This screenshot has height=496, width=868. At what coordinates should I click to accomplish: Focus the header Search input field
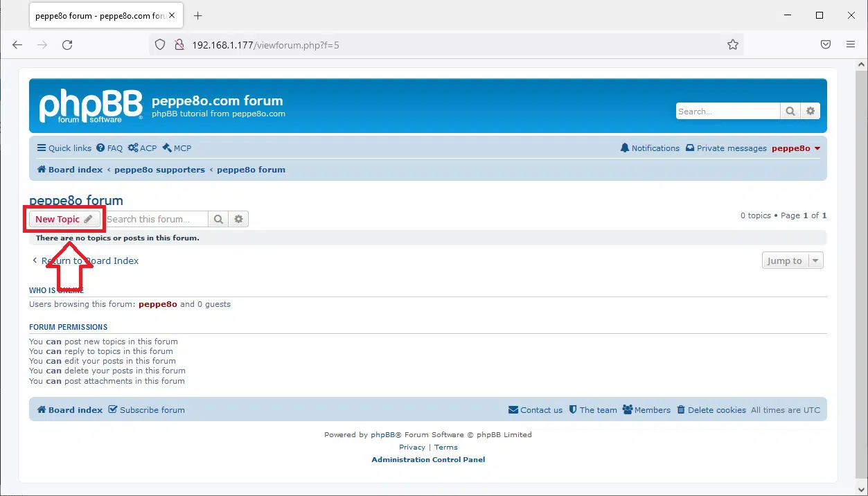[x=728, y=111]
